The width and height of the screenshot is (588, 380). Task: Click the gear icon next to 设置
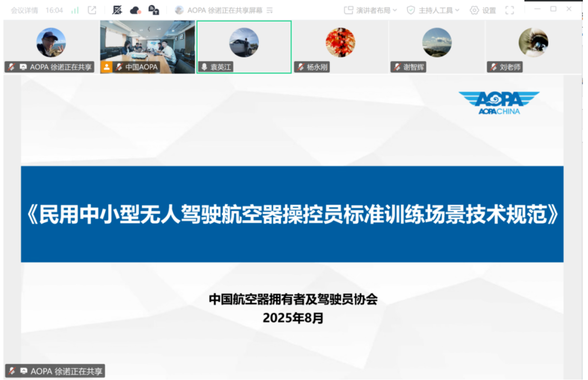click(474, 10)
